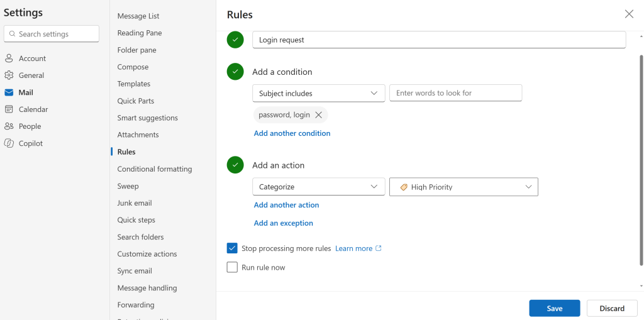Close the Rules settings dialog
Screen dimensions: 644x320
pos(629,14)
